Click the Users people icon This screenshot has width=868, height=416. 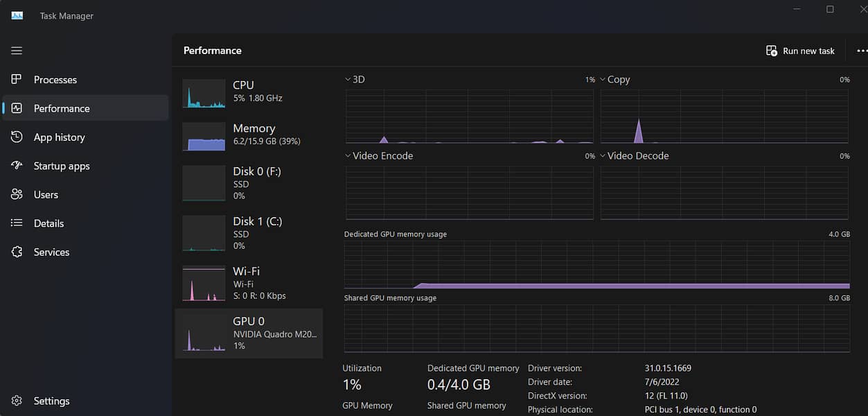coord(17,195)
